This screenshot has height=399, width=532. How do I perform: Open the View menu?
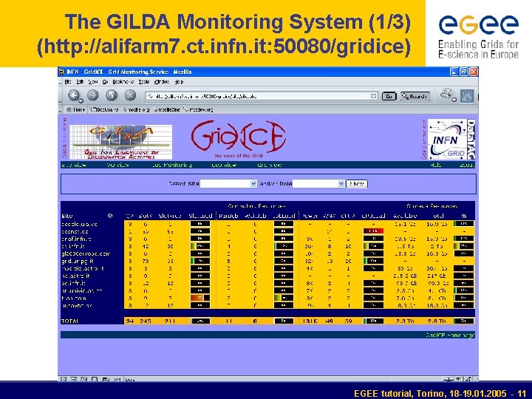[x=92, y=82]
